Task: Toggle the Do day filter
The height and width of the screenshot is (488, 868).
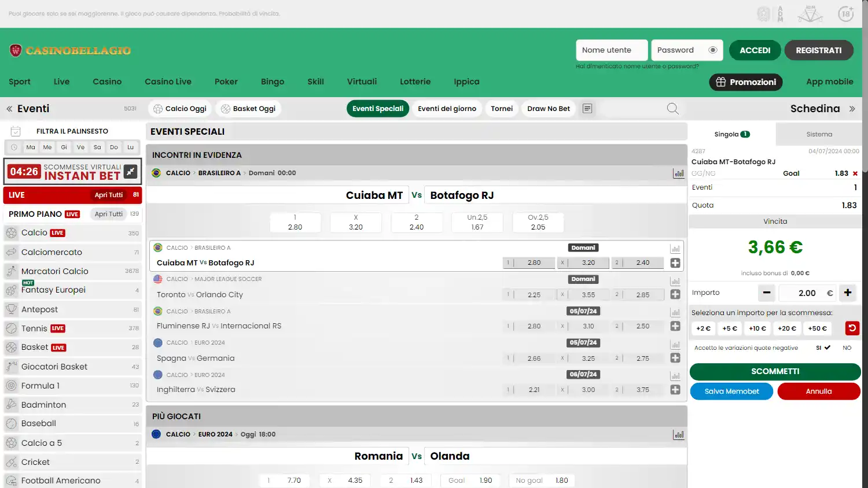Action: tap(114, 147)
